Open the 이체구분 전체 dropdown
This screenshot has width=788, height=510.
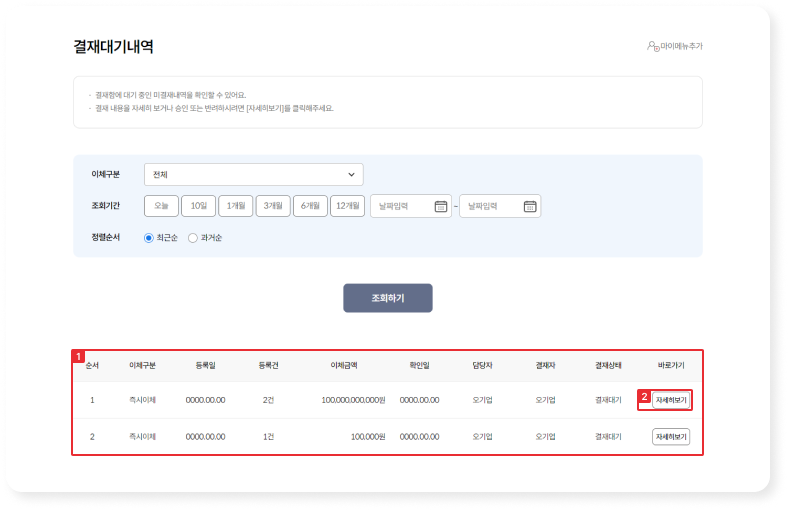254,174
